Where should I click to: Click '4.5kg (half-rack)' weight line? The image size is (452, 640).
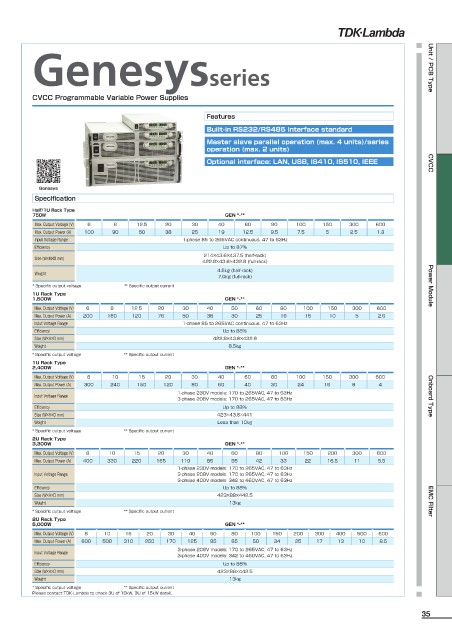[235, 270]
